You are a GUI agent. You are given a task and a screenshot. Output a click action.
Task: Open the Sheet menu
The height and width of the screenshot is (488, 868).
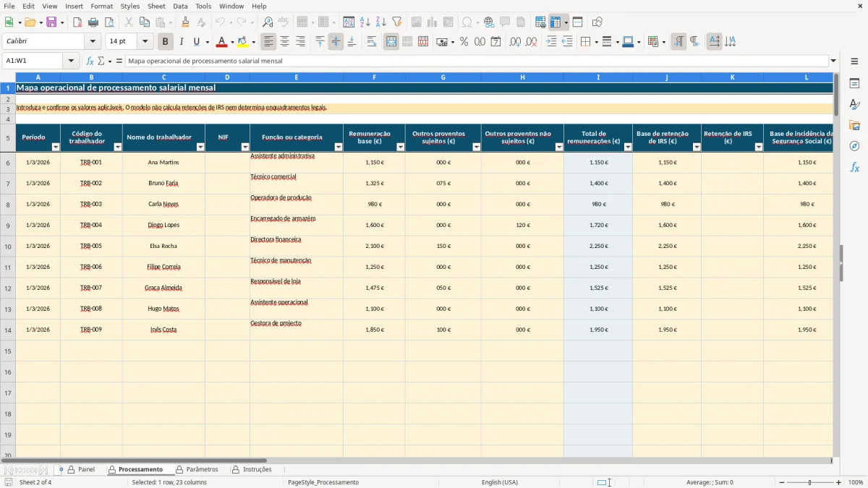(156, 6)
